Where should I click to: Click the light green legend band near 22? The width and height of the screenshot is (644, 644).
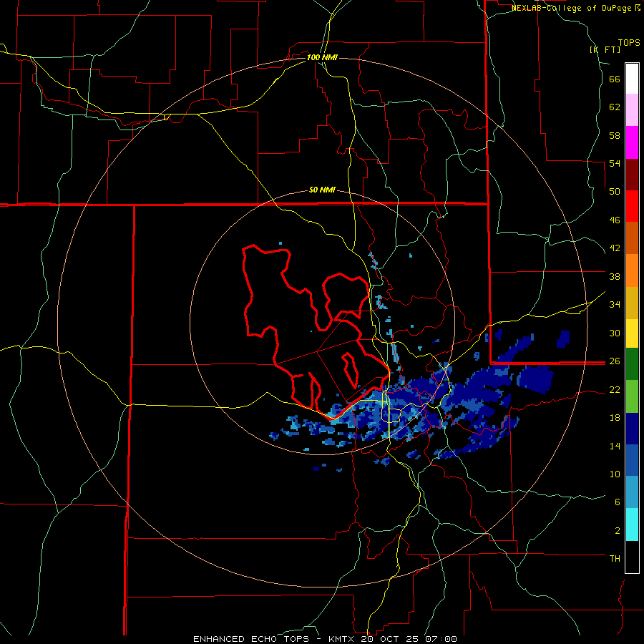tap(632, 396)
